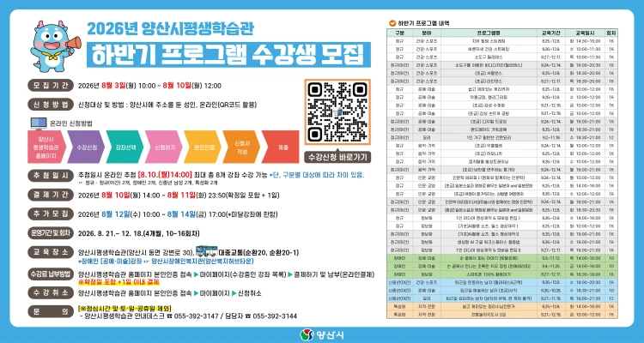644x343 pixels.
Task: Click the 회차 column header
Action: pos(611,33)
